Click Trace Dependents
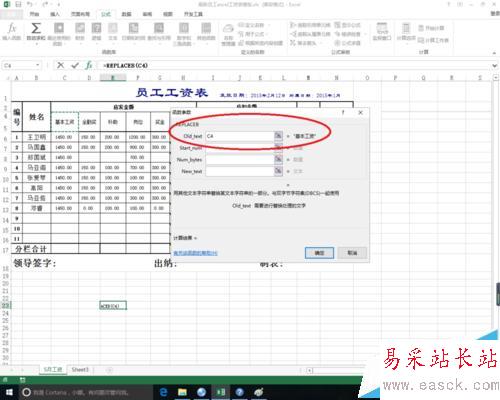This screenshot has height=400, width=500. coord(310,34)
